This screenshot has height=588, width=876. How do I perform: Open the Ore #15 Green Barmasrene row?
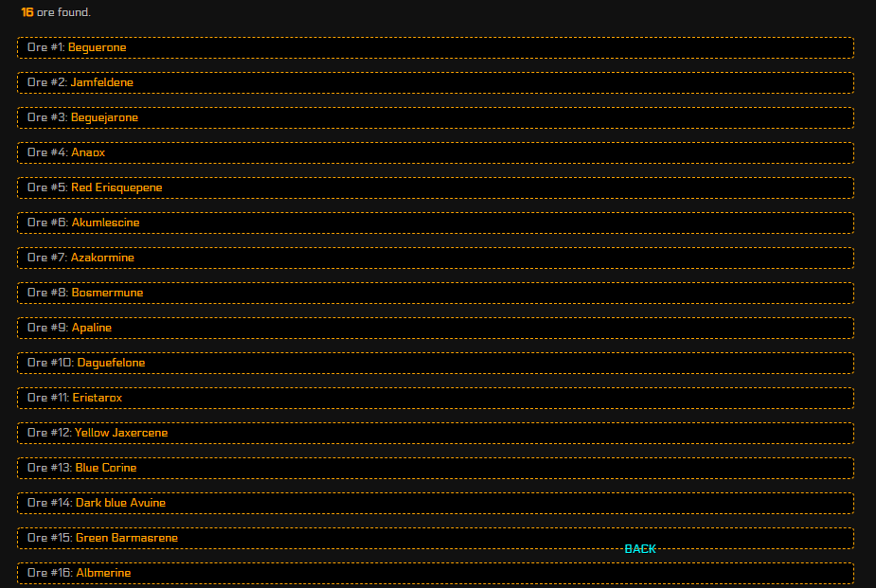(x=436, y=539)
